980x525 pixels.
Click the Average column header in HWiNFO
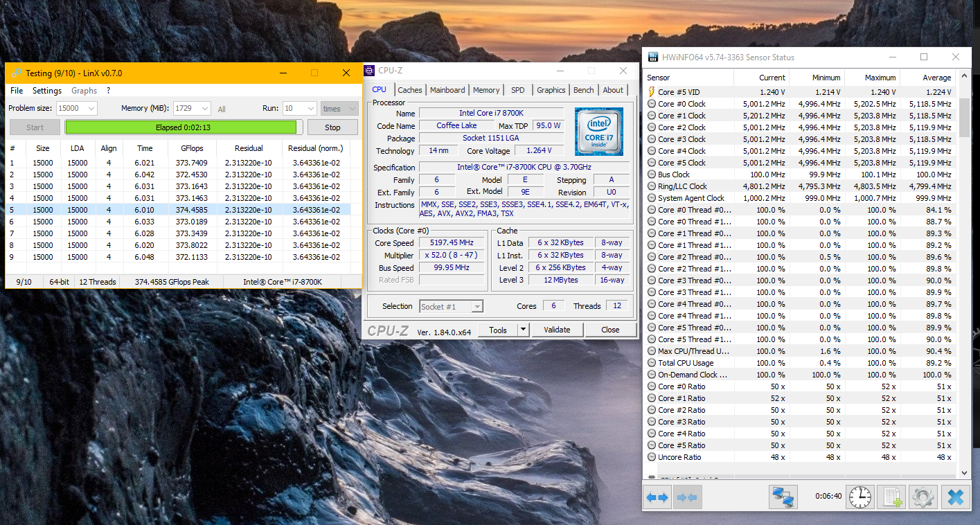point(927,78)
